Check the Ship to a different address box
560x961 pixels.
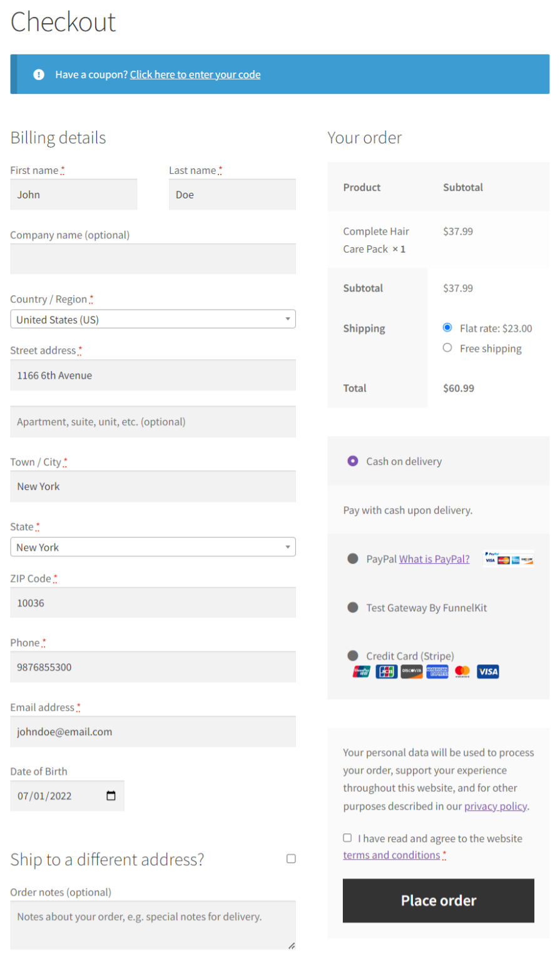[x=290, y=858]
